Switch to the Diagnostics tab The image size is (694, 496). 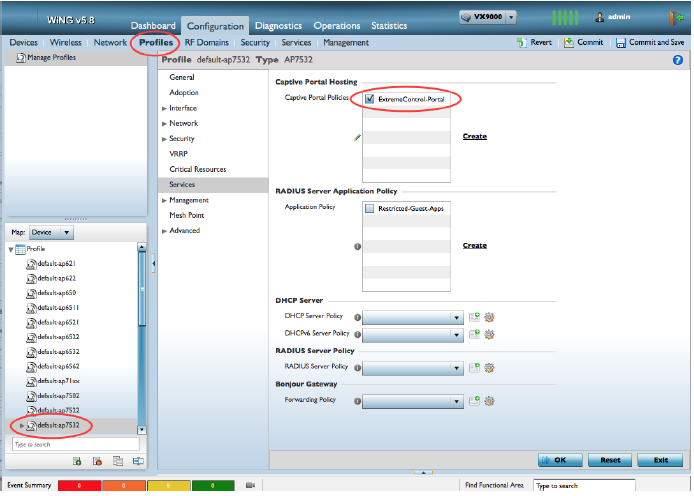click(x=278, y=26)
